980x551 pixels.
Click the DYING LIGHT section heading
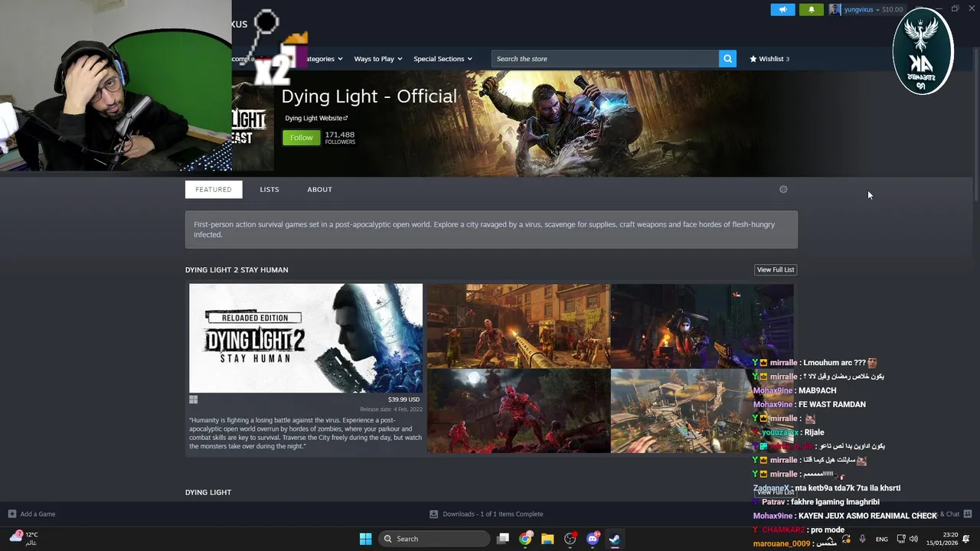coord(208,492)
